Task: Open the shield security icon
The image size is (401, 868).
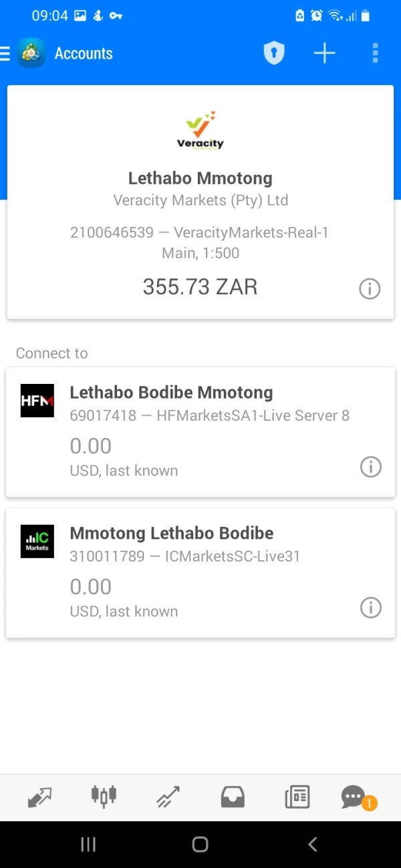Action: [274, 53]
